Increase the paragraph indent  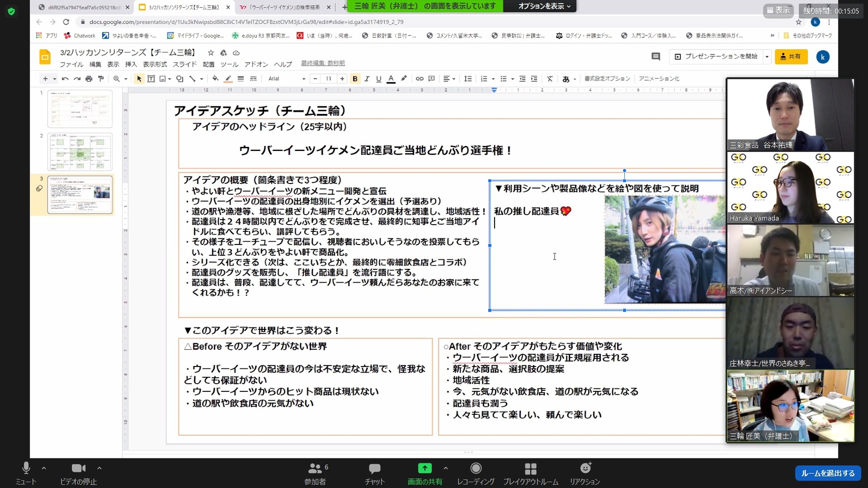pyautogui.click(x=534, y=79)
